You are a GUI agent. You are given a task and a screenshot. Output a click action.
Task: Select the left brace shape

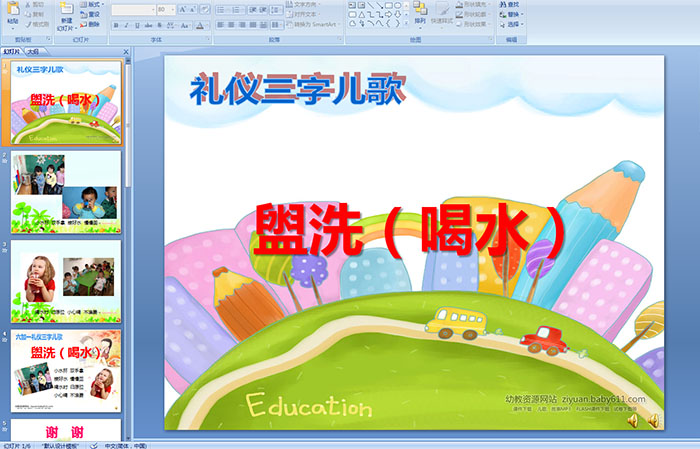click(x=389, y=24)
